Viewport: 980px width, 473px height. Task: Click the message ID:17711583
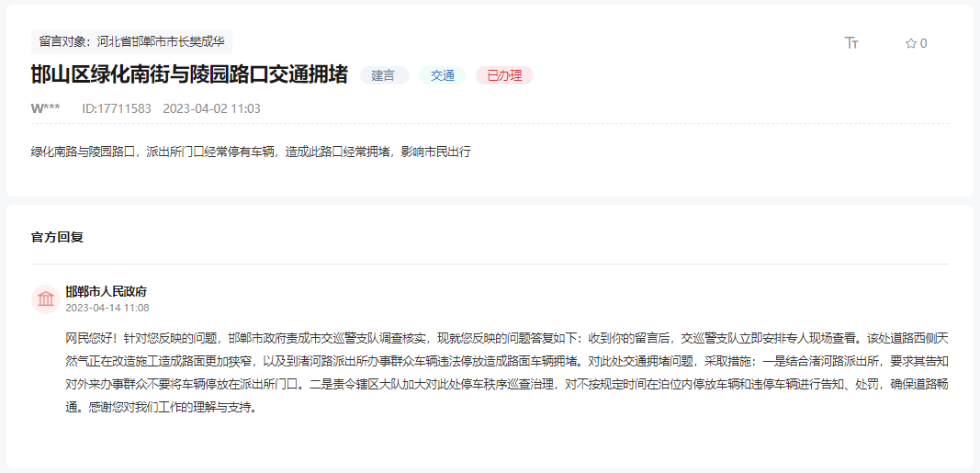[117, 108]
